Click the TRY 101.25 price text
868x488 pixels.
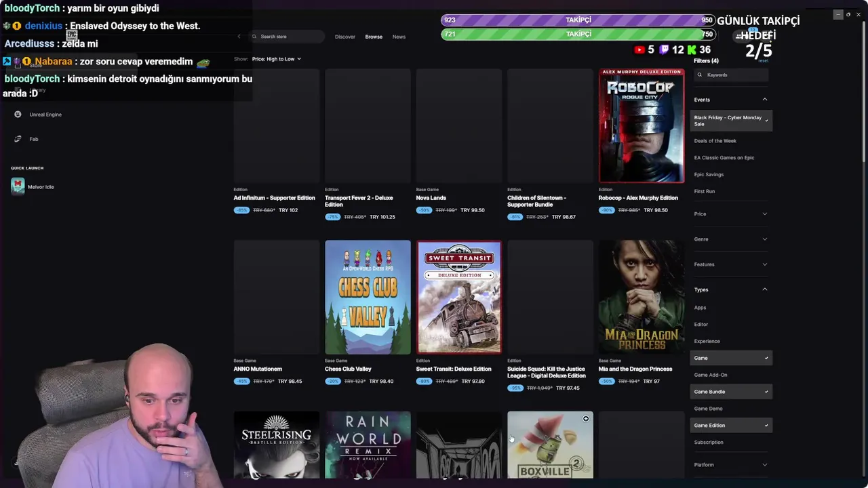tap(383, 217)
